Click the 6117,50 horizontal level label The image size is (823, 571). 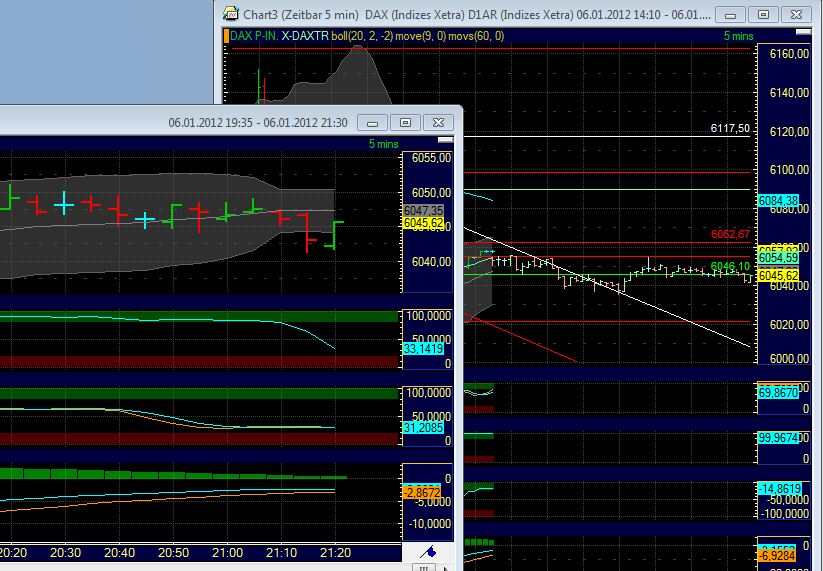click(729, 129)
